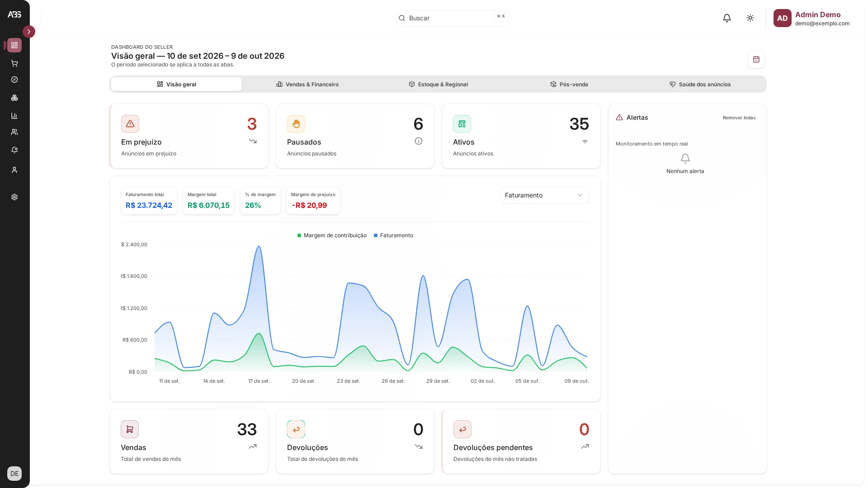Click Remover todas alerts link

739,118
